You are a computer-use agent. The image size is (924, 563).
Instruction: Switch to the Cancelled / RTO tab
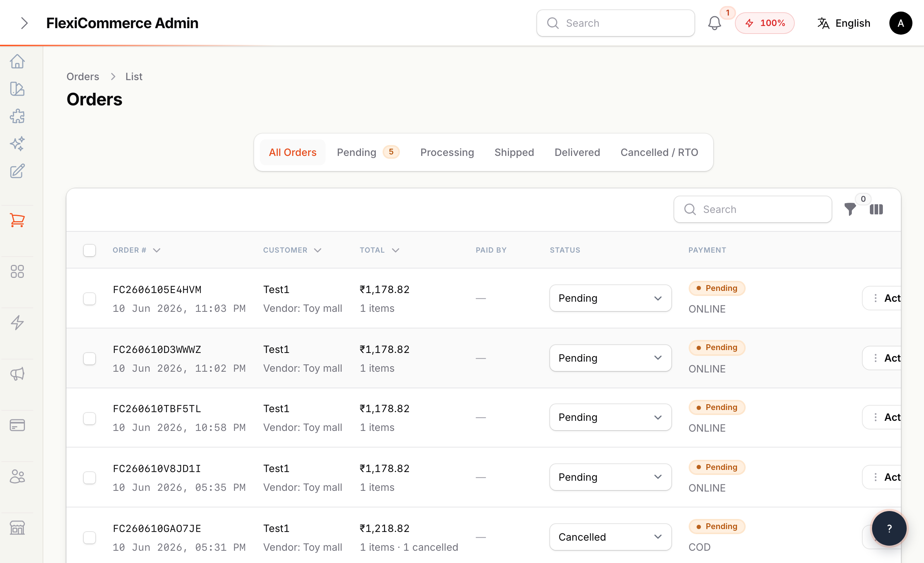[x=659, y=152]
